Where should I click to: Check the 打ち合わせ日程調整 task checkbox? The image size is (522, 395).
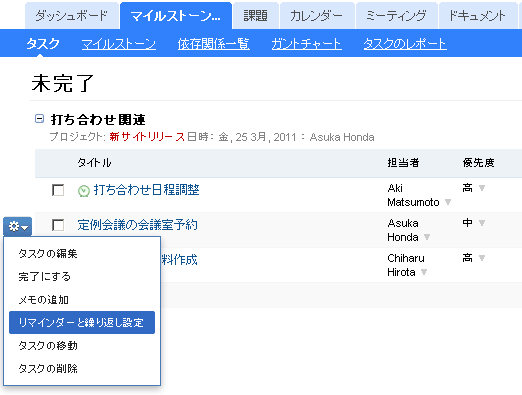coord(58,190)
